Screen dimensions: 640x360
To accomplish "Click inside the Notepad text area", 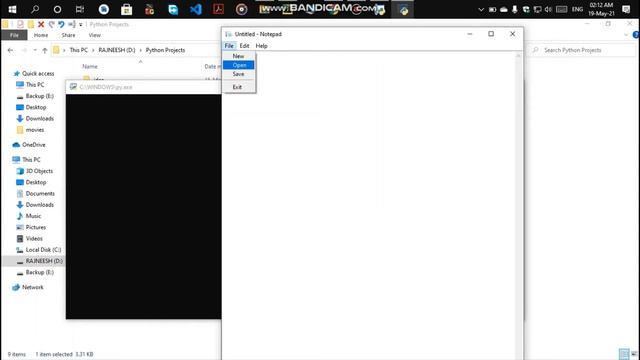I will [x=369, y=204].
